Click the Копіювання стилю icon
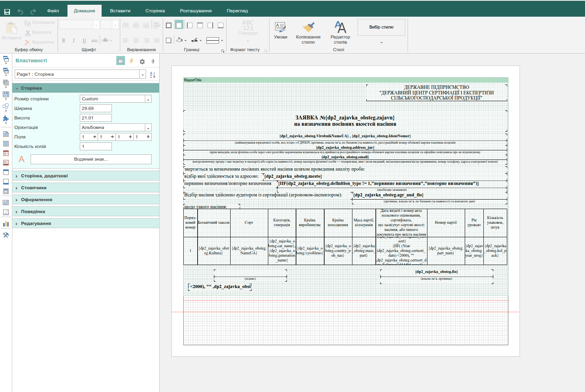Image resolution: width=585 pixels, height=392 pixels. tap(308, 33)
